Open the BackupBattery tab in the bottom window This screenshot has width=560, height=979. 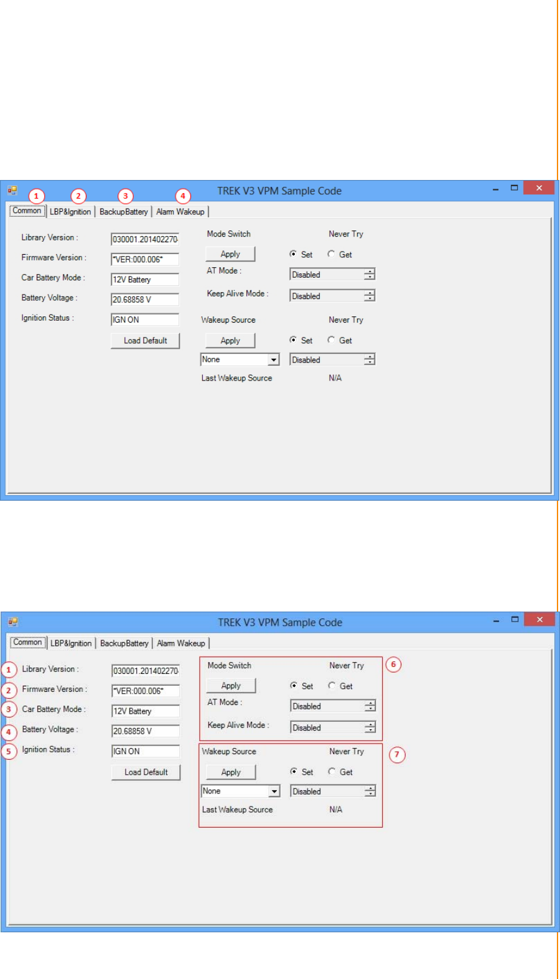[124, 643]
